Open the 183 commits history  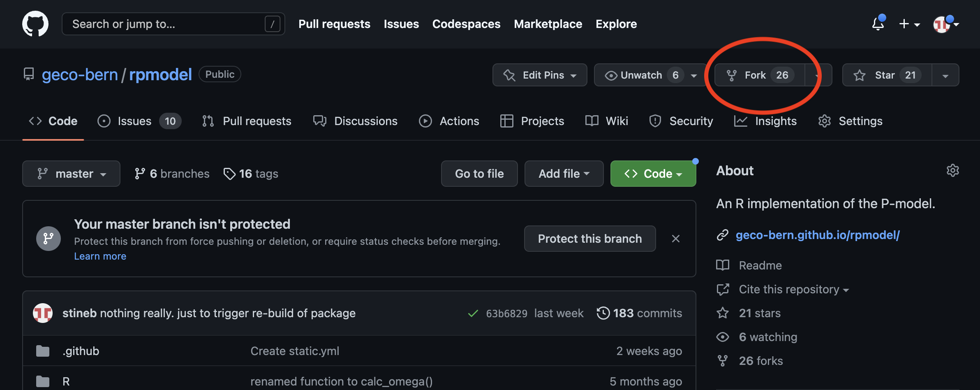[639, 313]
